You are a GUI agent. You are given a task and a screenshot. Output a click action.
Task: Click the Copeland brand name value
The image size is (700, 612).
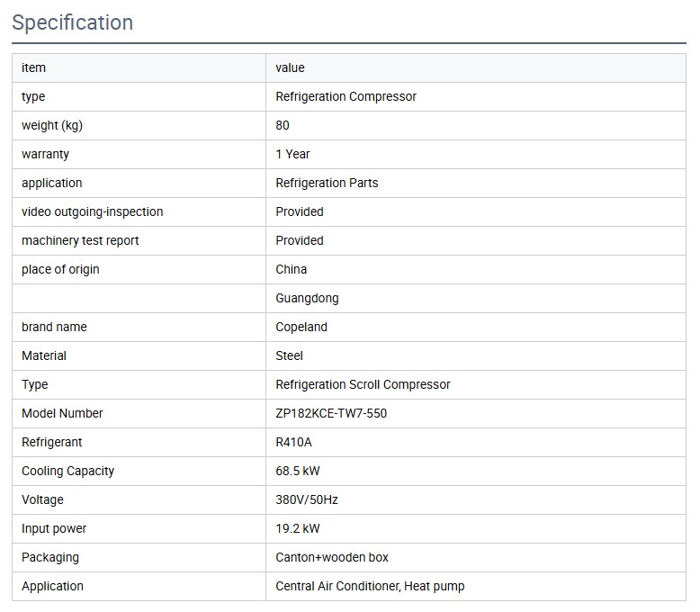(301, 327)
